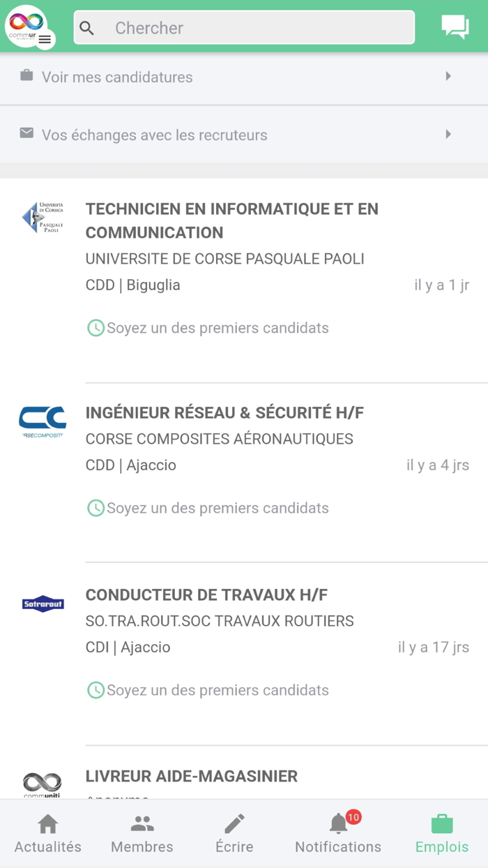
Task: Switch to the Notifications tab
Action: [337, 834]
